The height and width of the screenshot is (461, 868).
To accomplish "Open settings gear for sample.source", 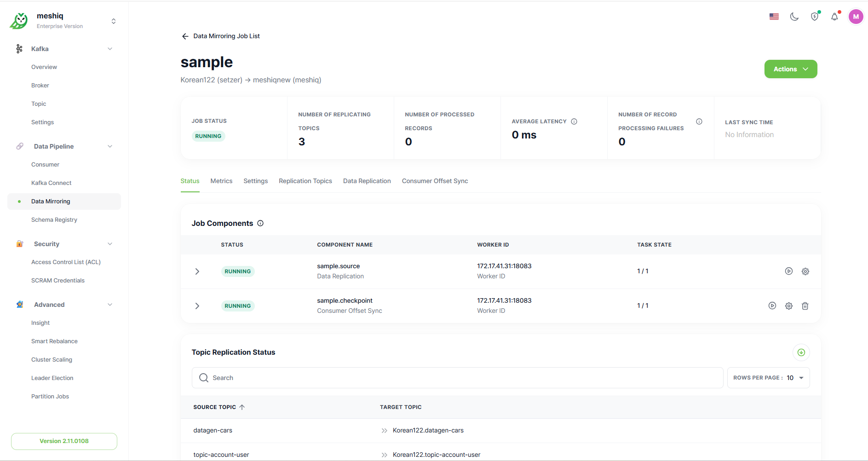I will 805,271.
